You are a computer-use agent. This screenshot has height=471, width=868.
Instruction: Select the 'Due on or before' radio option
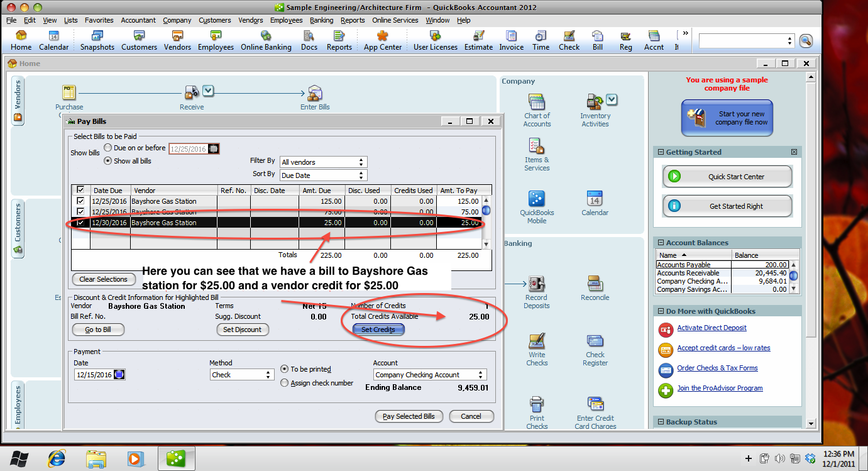(x=108, y=148)
